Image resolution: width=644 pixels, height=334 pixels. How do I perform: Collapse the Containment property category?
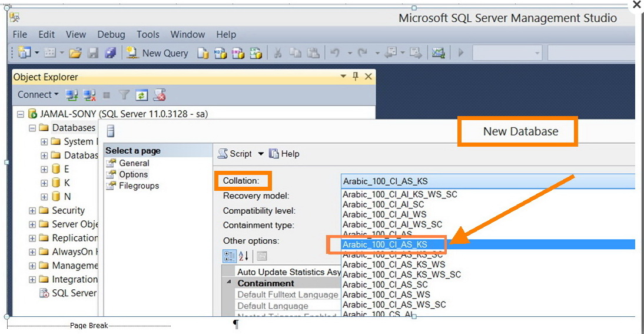point(229,283)
